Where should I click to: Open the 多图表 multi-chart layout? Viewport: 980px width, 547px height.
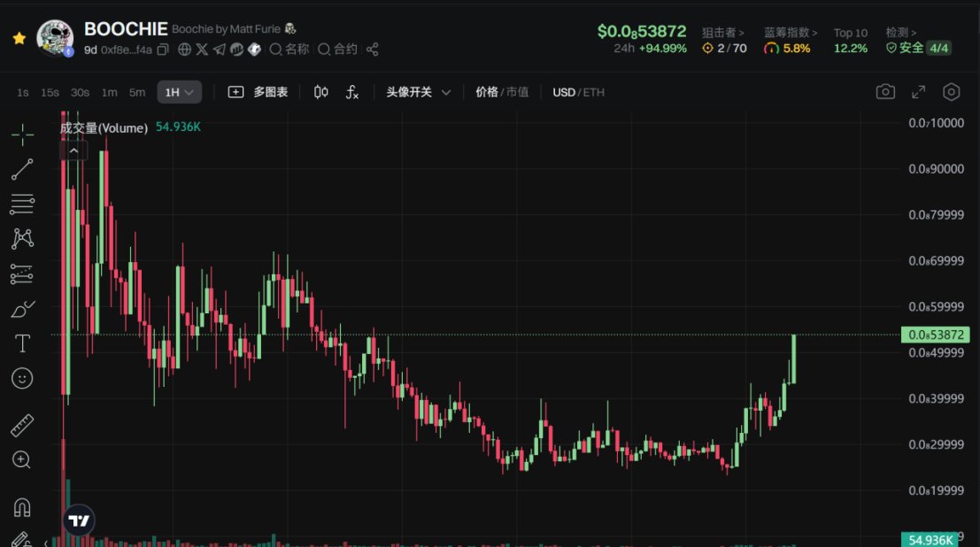[x=259, y=93]
